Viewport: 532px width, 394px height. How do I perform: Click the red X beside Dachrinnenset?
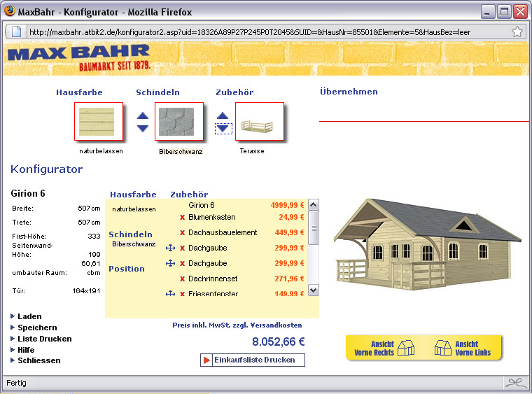(x=183, y=279)
